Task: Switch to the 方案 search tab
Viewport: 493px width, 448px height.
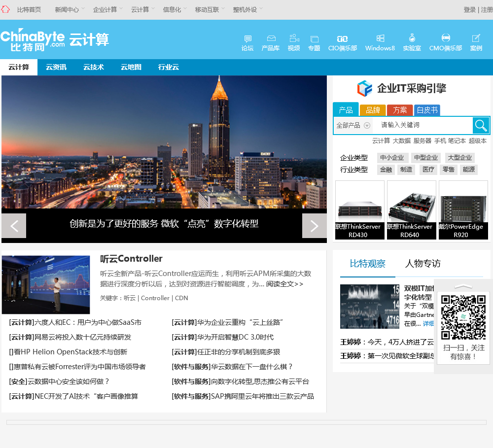Action: pos(400,110)
